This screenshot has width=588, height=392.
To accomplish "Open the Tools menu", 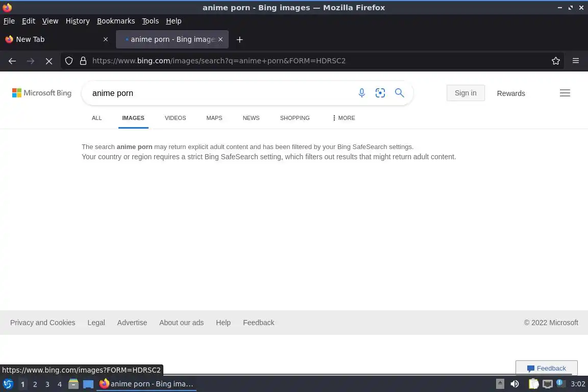I will click(x=151, y=21).
